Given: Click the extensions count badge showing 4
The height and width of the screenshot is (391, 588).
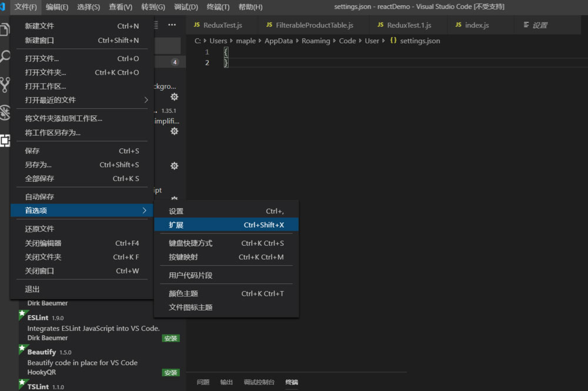Looking at the screenshot, I should click(175, 61).
